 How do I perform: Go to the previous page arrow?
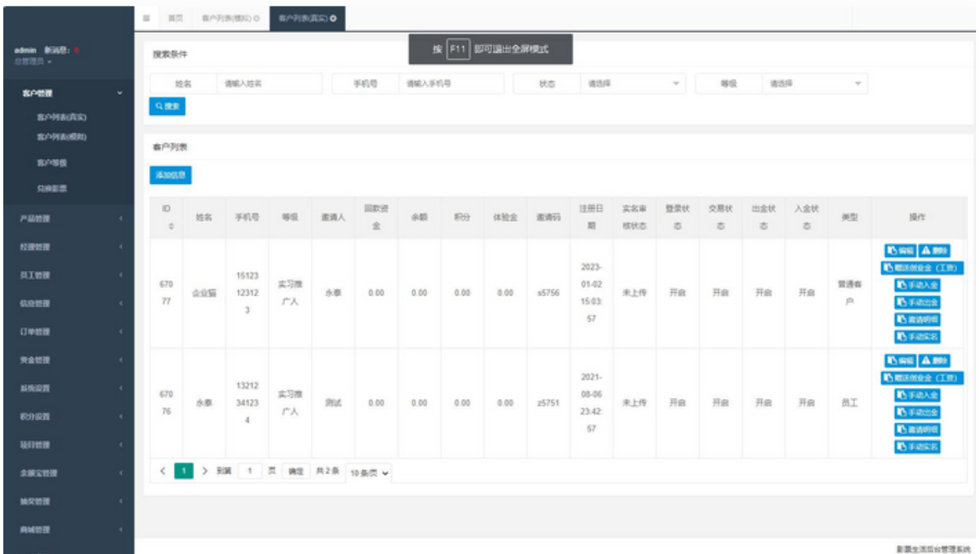(163, 471)
